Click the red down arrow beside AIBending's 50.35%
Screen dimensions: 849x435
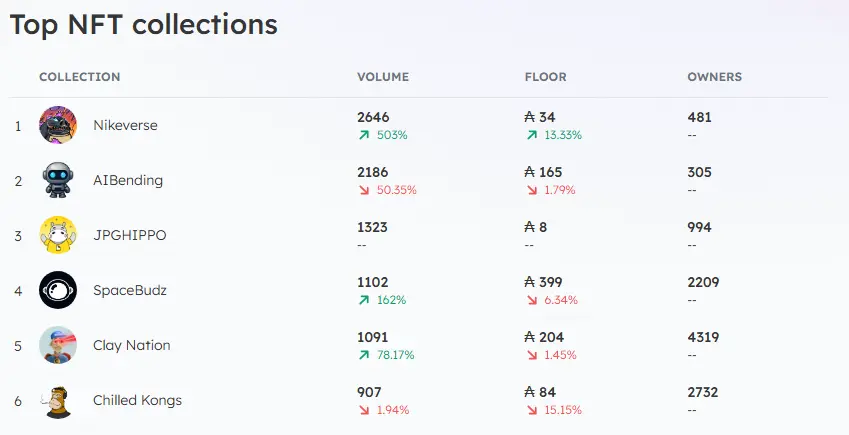pos(364,190)
